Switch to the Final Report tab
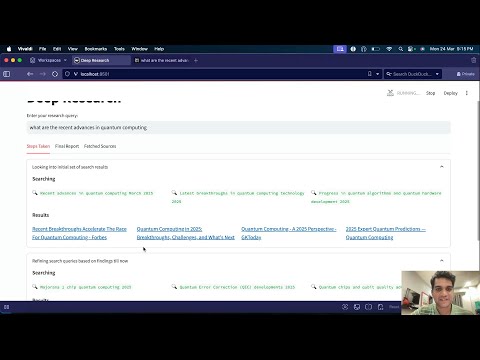The width and height of the screenshot is (480, 360). coord(67,146)
